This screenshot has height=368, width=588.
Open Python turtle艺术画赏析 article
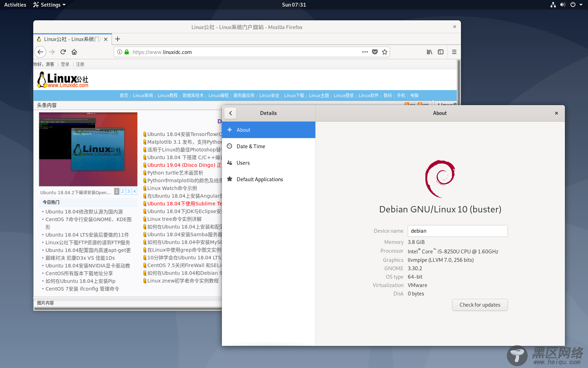[x=175, y=173]
